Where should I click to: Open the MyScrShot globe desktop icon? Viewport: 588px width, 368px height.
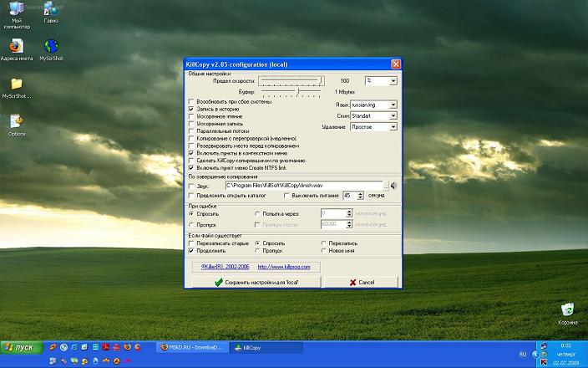[51, 50]
